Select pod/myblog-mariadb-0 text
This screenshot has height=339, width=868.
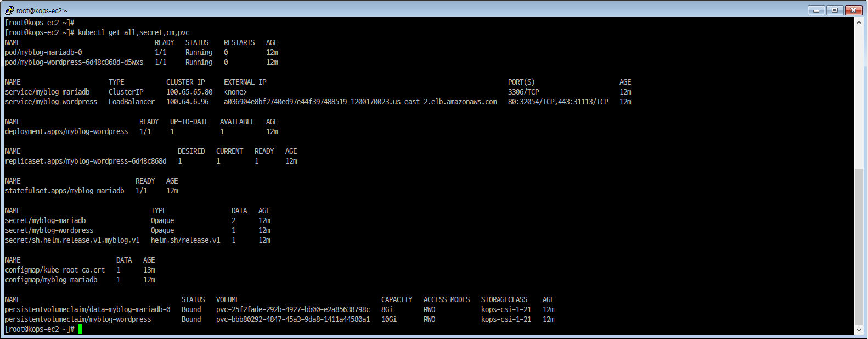[x=43, y=52]
